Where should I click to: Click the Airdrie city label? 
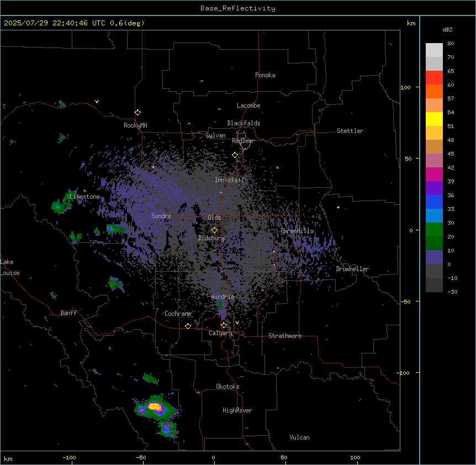coord(223,297)
